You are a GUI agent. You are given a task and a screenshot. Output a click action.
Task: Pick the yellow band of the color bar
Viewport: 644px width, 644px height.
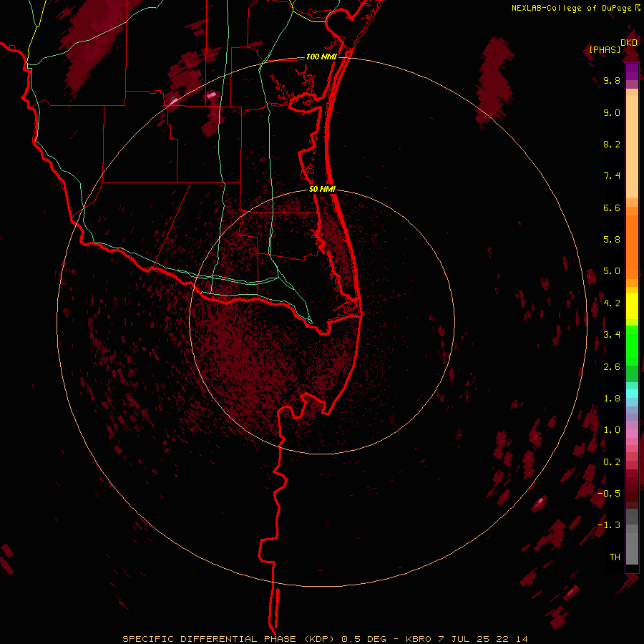[632, 306]
